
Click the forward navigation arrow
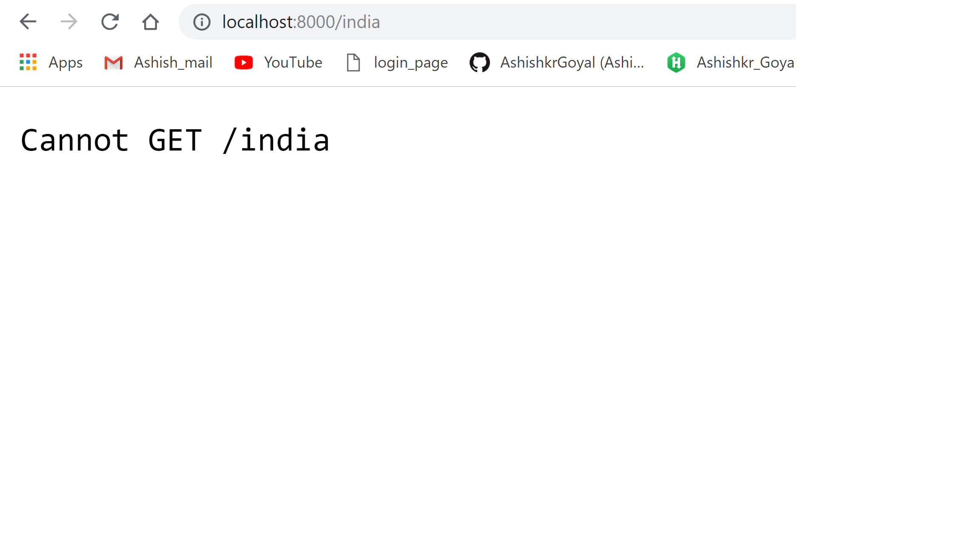coord(69,22)
